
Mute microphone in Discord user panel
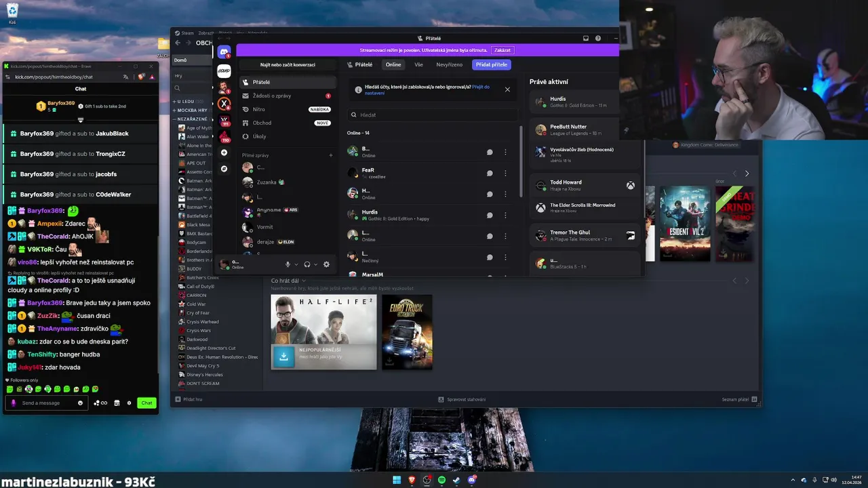click(x=288, y=264)
